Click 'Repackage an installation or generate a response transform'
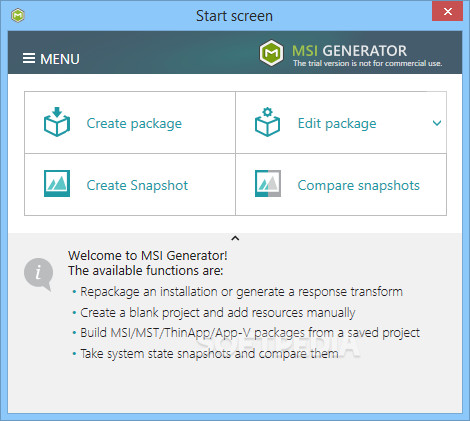 click(241, 292)
